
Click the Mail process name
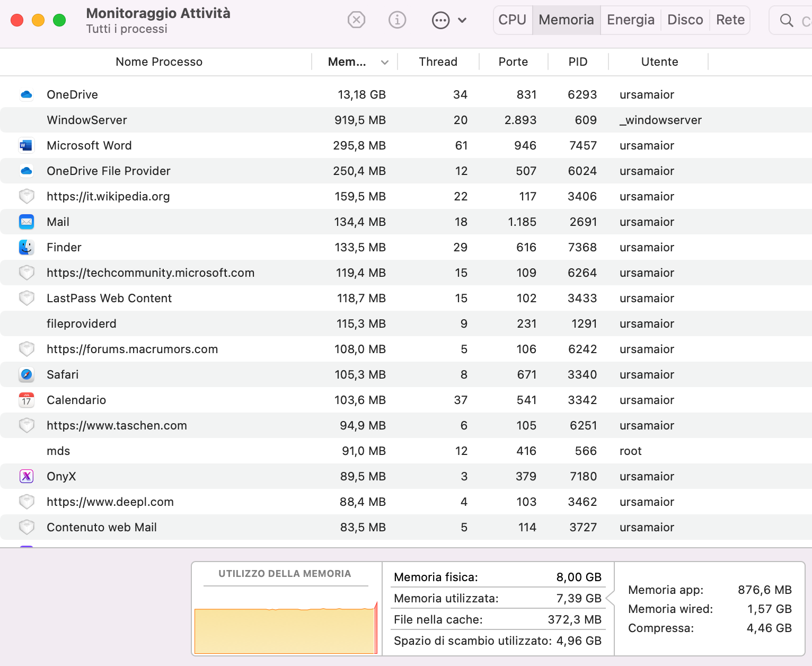pyautogui.click(x=58, y=222)
